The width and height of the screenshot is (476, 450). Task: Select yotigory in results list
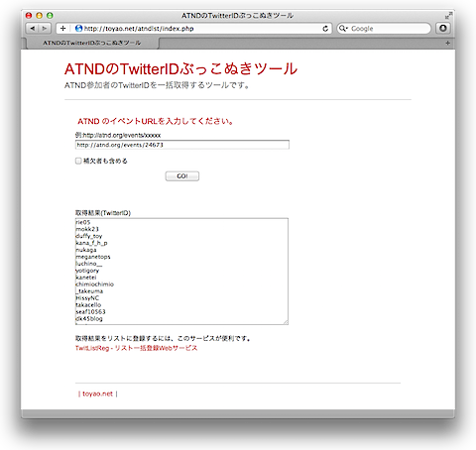click(87, 271)
